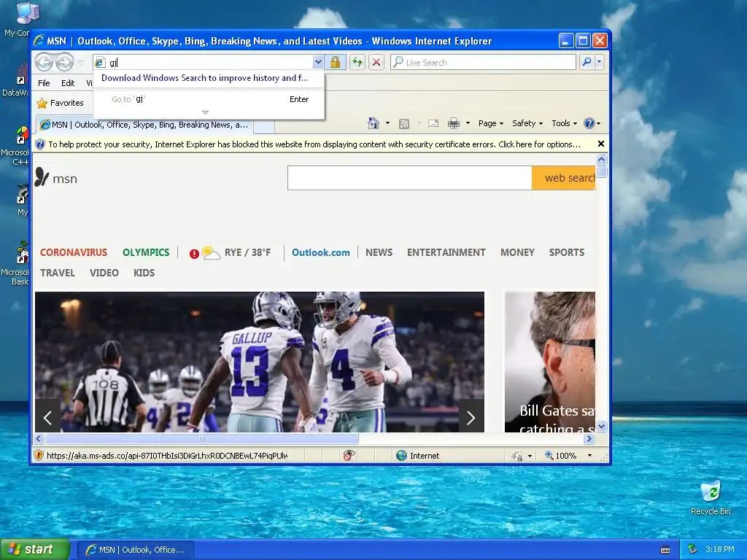Open the Page menu dropdown
Viewport: 747px width, 560px height.
click(x=491, y=123)
